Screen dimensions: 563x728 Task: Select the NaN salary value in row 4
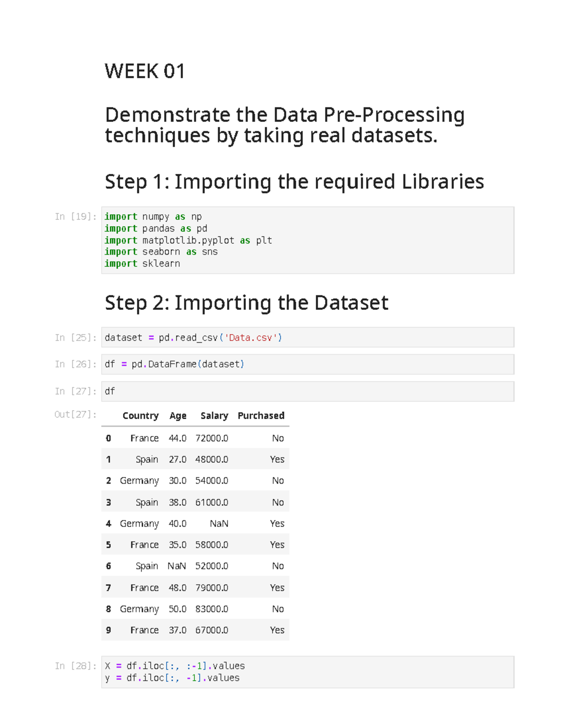[219, 524]
